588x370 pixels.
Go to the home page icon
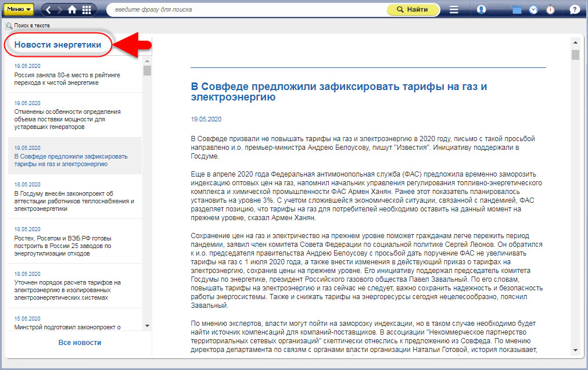coord(72,10)
